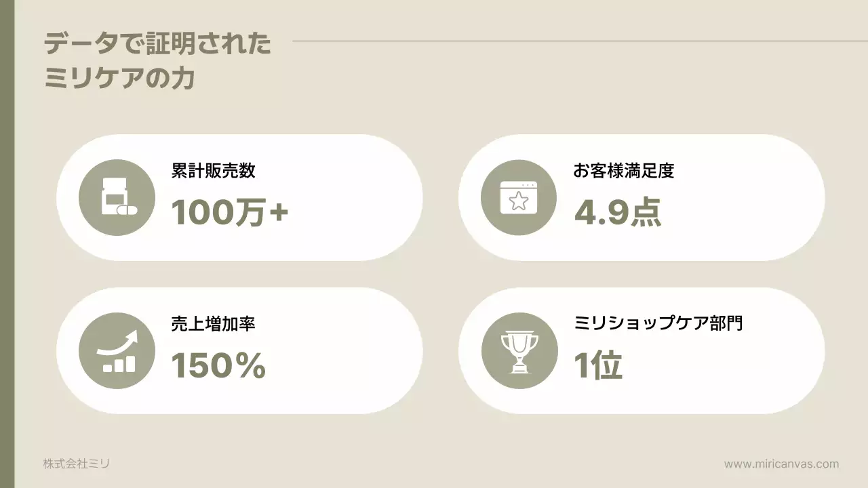Select the 累計販売数 label text

pos(213,171)
